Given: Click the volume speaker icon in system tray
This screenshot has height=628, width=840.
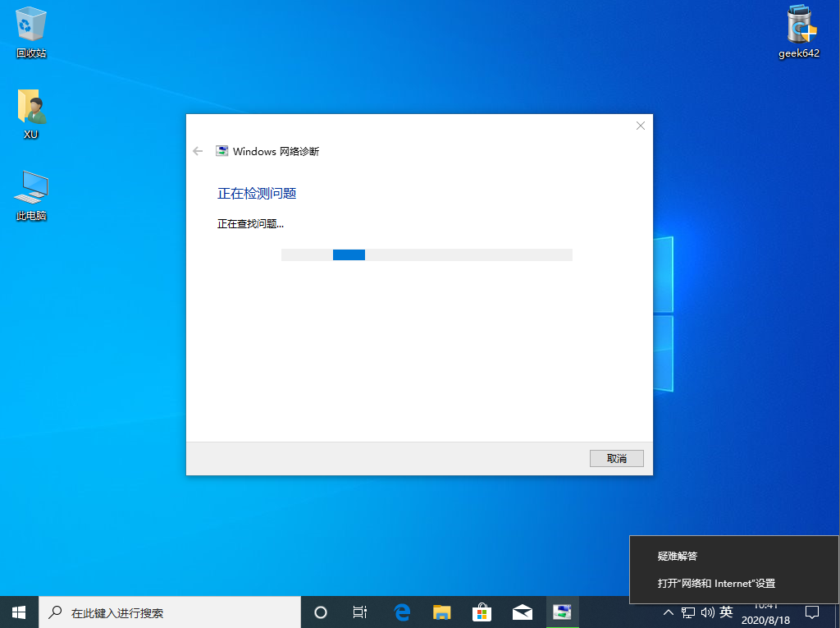Looking at the screenshot, I should [707, 612].
